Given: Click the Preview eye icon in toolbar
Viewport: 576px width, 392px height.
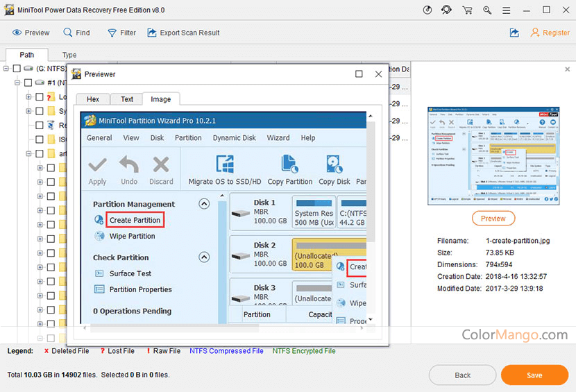Looking at the screenshot, I should click(17, 33).
